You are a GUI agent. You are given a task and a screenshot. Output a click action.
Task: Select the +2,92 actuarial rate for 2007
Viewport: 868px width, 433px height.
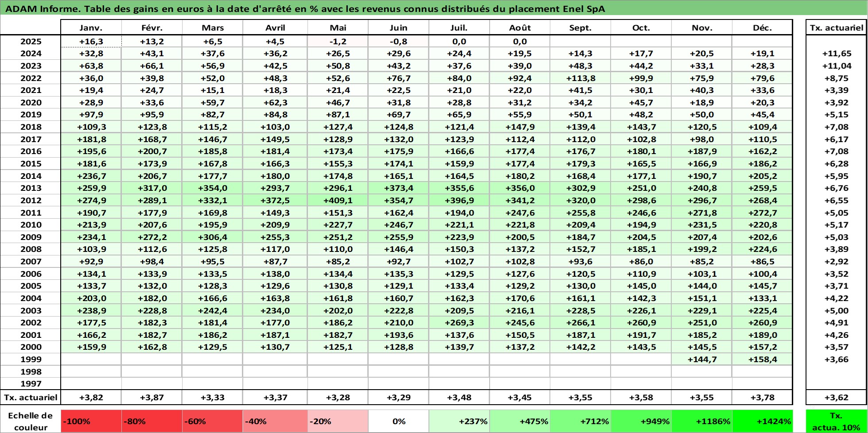click(x=836, y=261)
